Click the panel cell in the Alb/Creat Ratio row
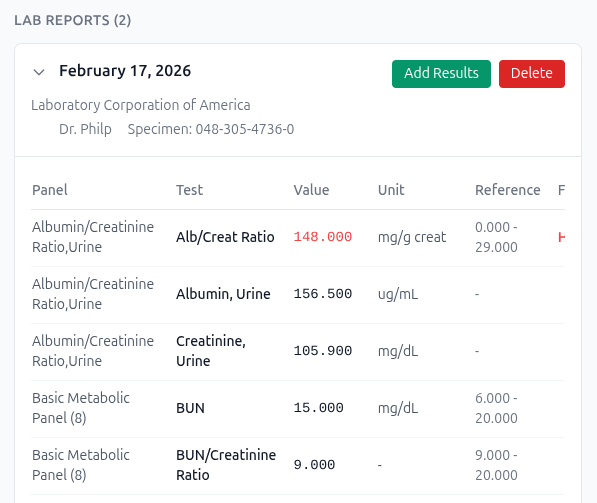 [x=93, y=237]
